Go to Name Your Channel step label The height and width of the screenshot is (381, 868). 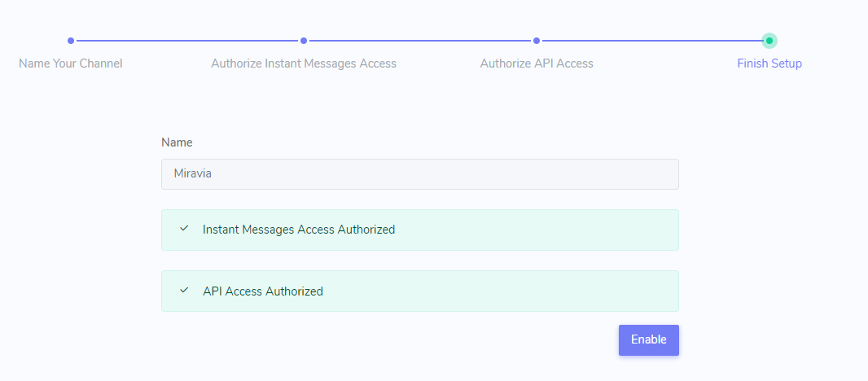[71, 63]
